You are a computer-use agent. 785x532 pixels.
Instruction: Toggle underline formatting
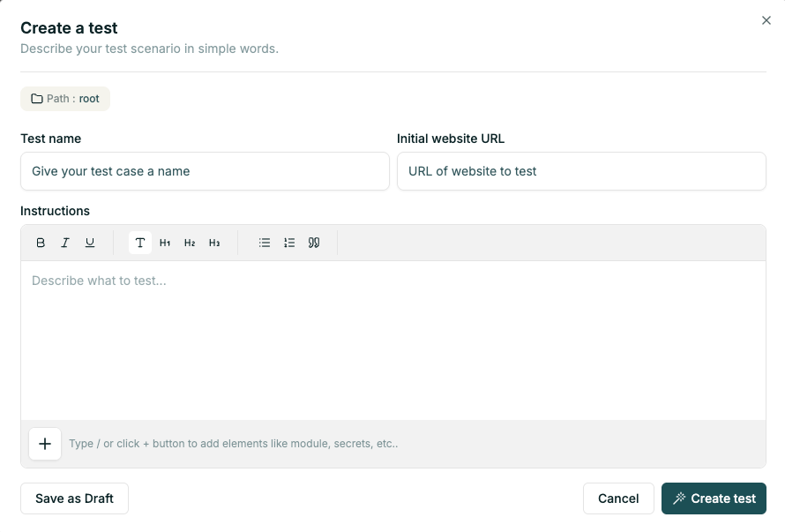pyautogui.click(x=89, y=243)
